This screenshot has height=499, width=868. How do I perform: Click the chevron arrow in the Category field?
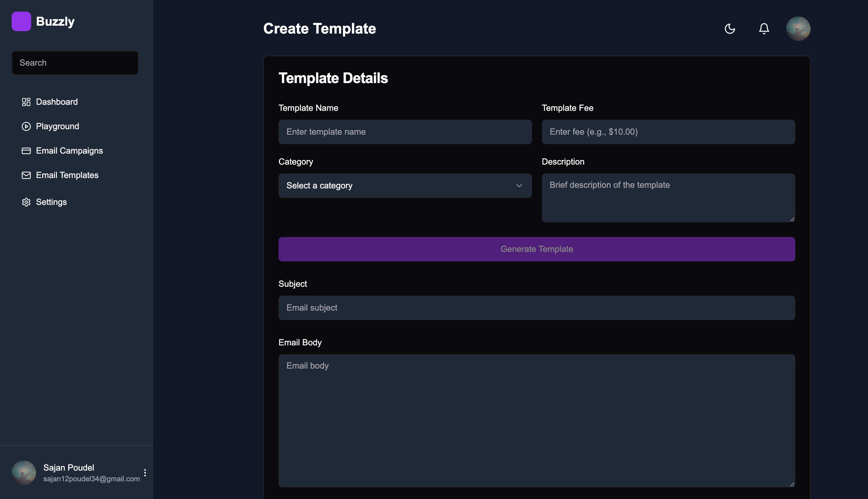[519, 185]
